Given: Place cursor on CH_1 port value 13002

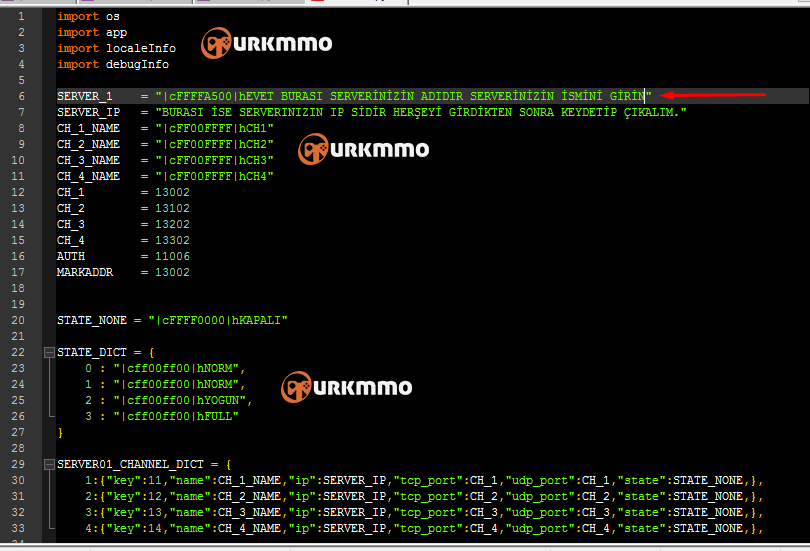Looking at the screenshot, I should click(173, 192).
